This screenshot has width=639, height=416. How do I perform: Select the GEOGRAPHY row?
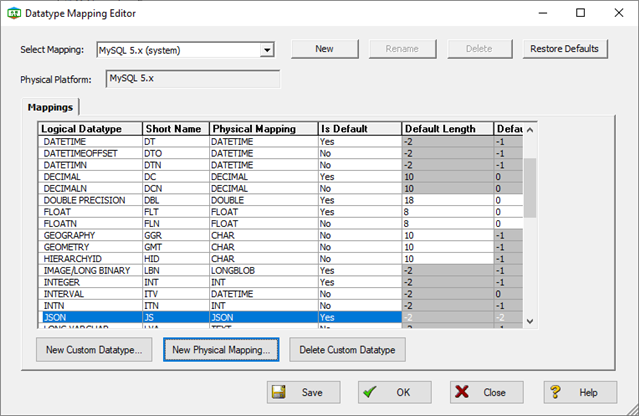tap(281, 236)
